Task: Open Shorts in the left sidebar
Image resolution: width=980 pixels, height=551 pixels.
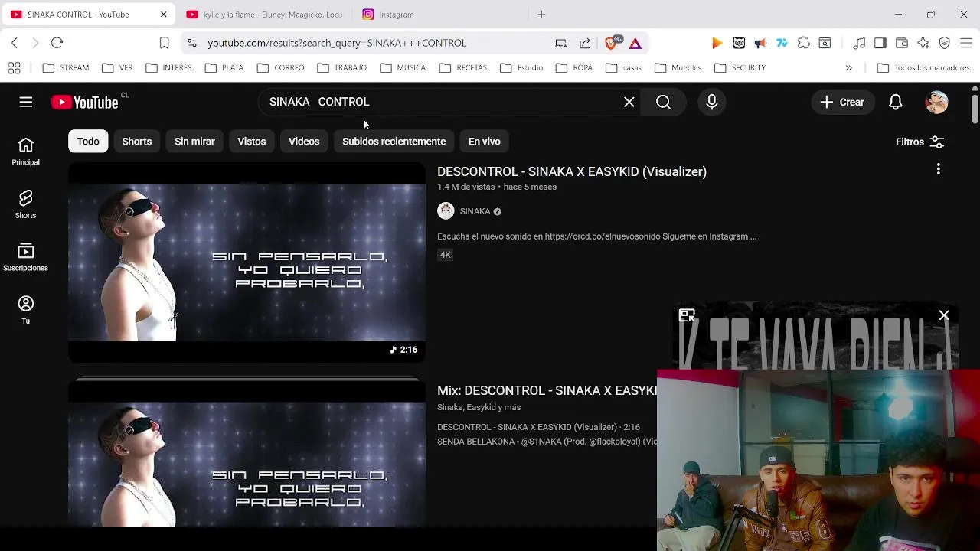Action: point(25,204)
